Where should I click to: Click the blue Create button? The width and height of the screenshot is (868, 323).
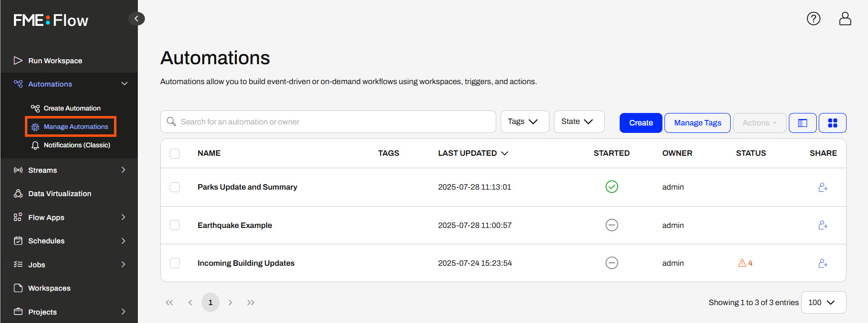pos(641,123)
